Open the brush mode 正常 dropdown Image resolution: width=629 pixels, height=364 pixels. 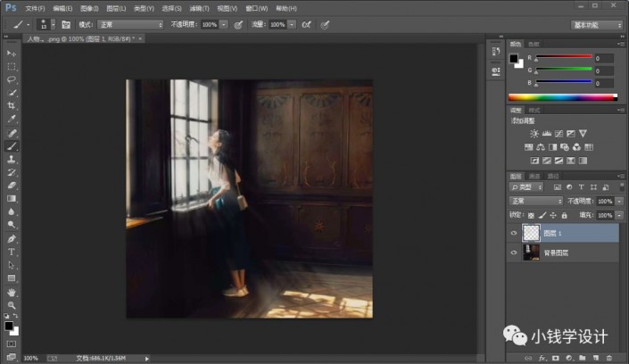pos(129,24)
